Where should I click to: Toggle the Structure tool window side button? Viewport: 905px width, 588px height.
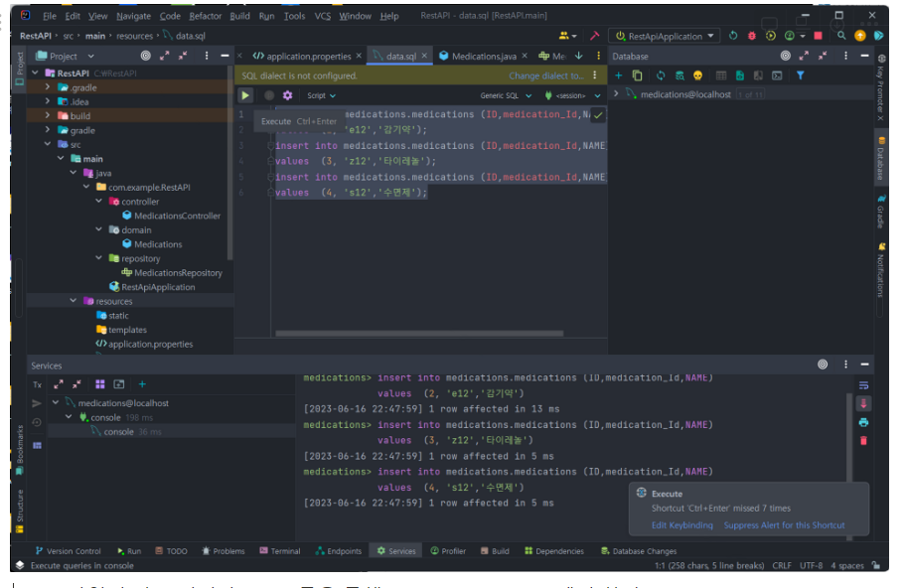click(x=20, y=511)
